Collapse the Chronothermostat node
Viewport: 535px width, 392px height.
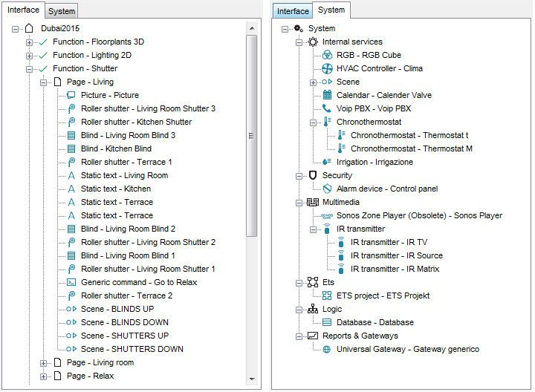314,122
